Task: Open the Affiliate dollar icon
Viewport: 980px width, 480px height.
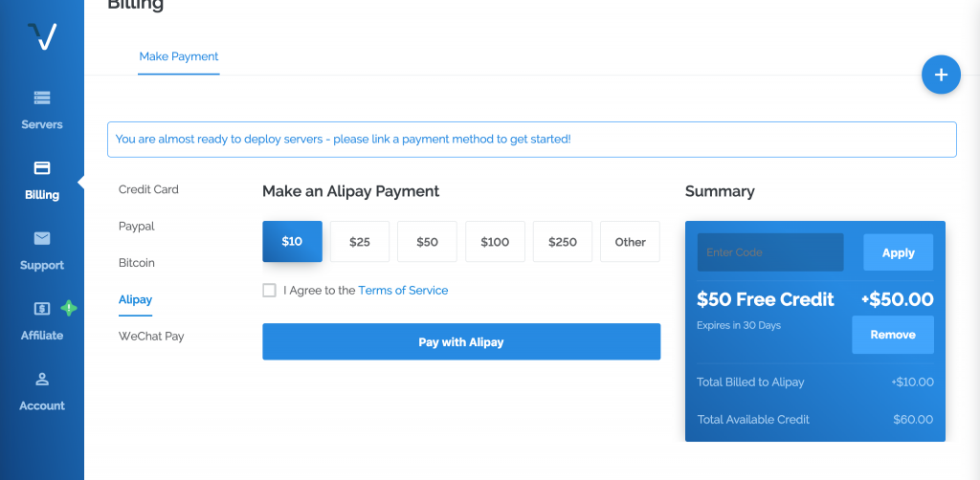Action: pos(42,309)
